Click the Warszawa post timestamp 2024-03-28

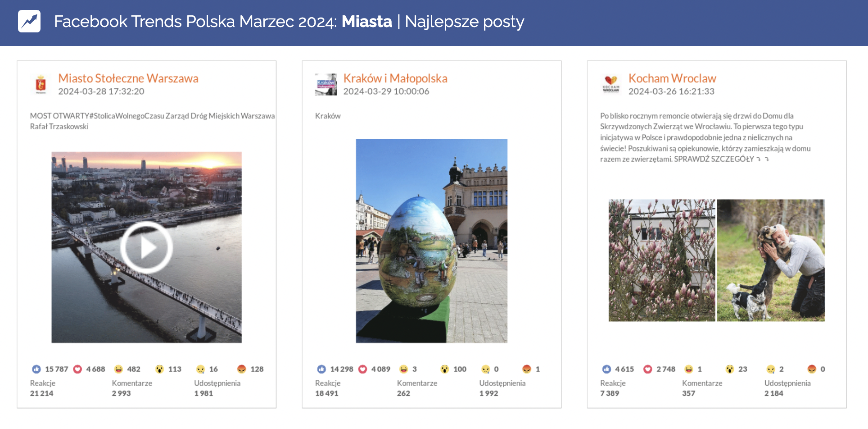[101, 91]
